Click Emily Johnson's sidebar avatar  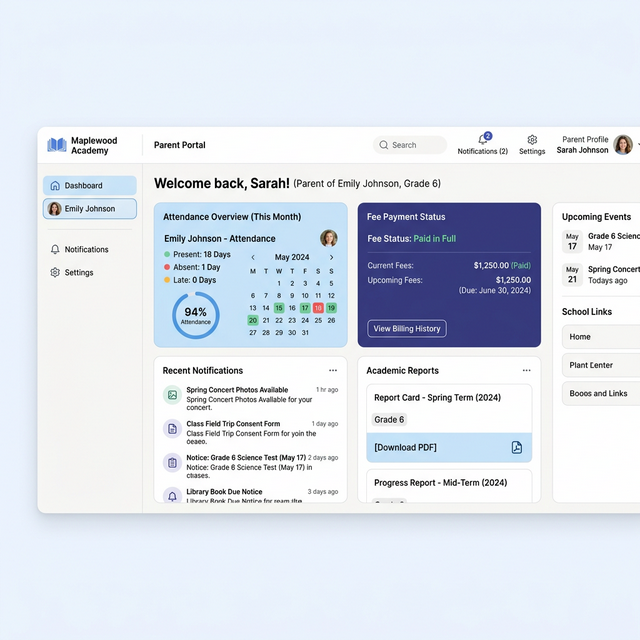click(x=55, y=209)
